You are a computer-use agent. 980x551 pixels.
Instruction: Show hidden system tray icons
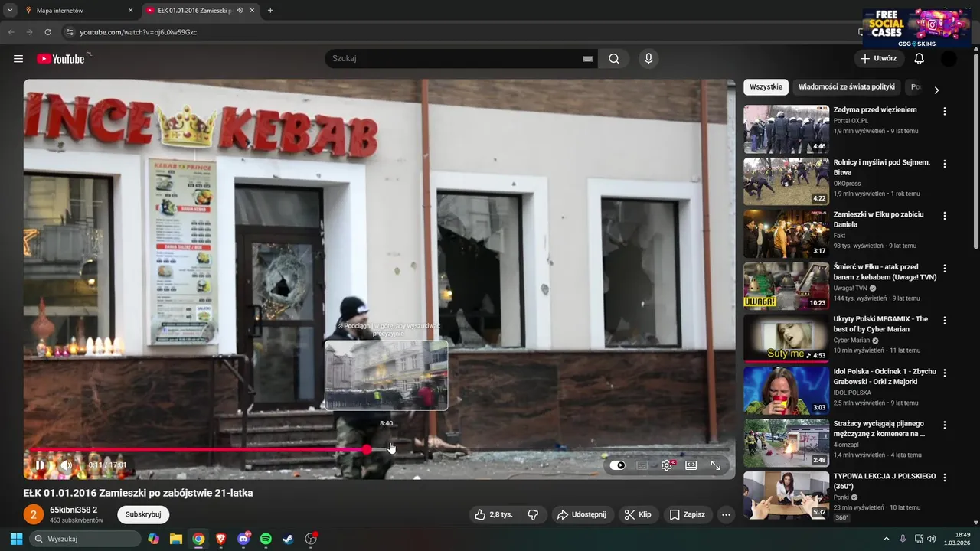(887, 539)
